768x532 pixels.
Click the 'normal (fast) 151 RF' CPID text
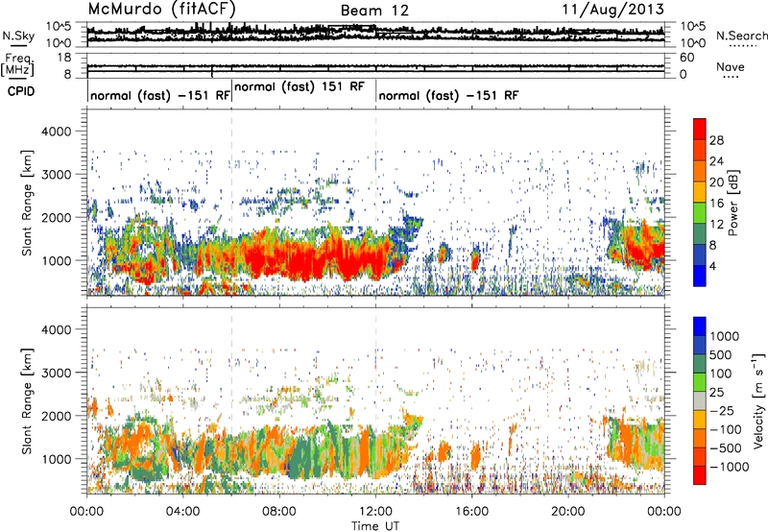pos(300,86)
